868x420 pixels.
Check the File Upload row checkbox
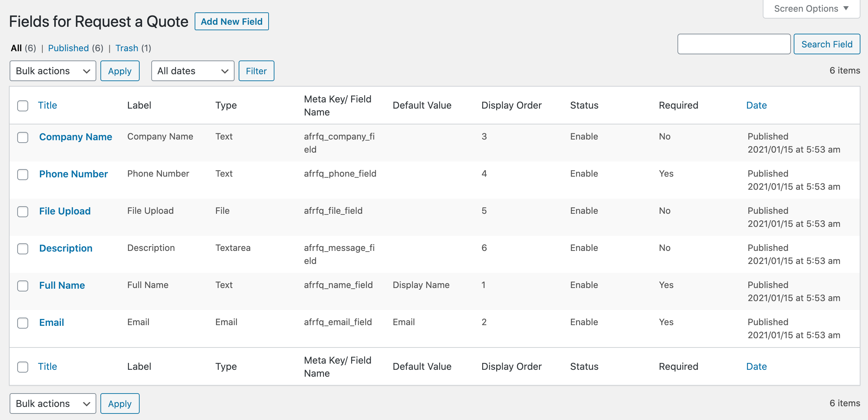pyautogui.click(x=23, y=211)
